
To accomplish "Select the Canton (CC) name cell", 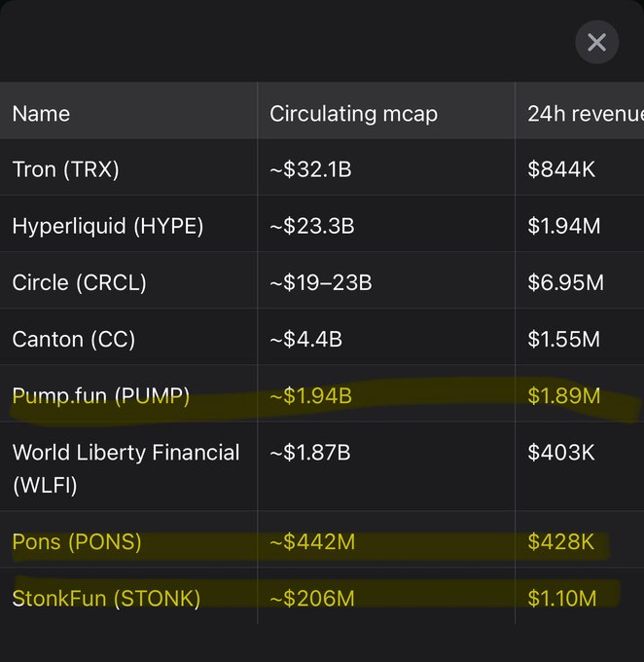I will (128, 337).
